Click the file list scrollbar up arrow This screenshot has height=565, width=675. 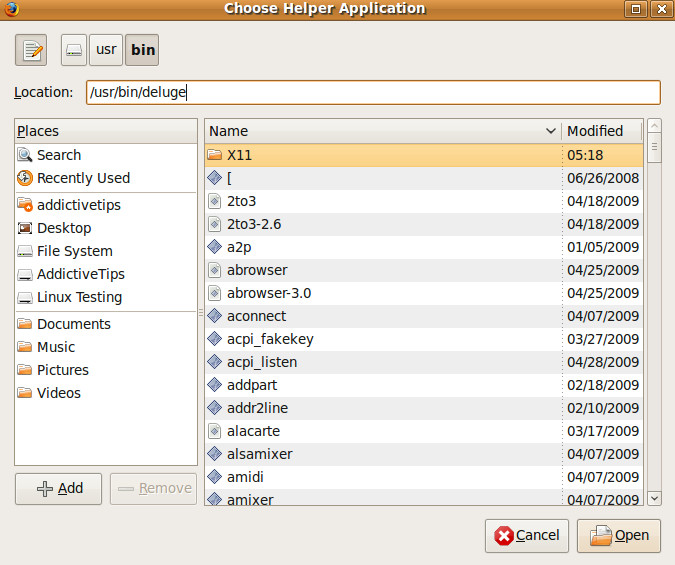point(654,126)
